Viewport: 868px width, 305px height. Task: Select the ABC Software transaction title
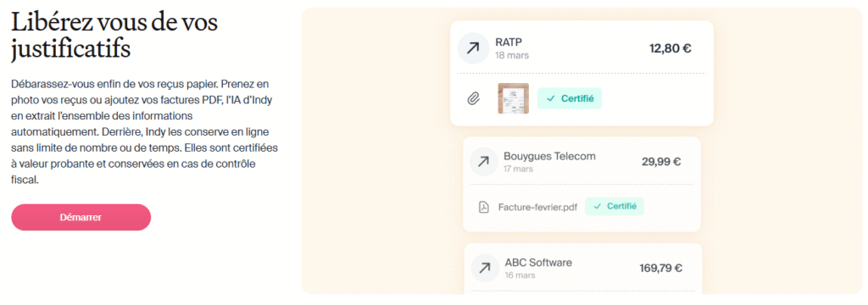tap(538, 263)
